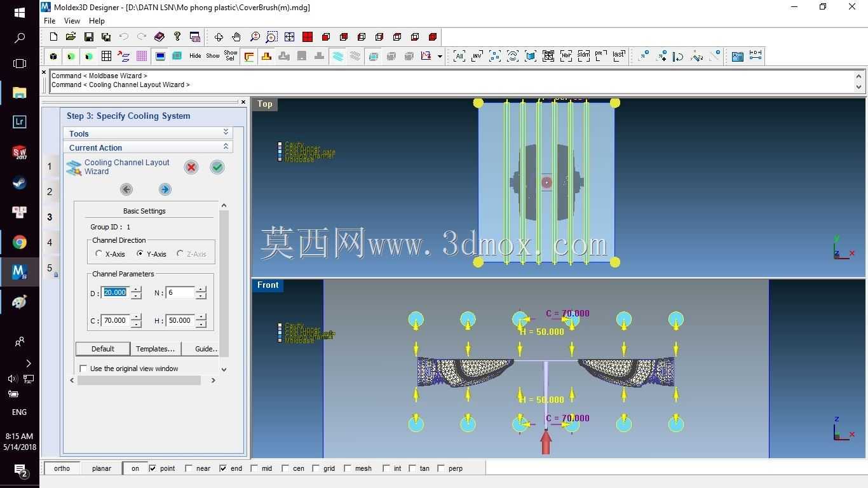This screenshot has width=868, height=488.
Task: Click the zoom fit extents icon
Action: 290,37
